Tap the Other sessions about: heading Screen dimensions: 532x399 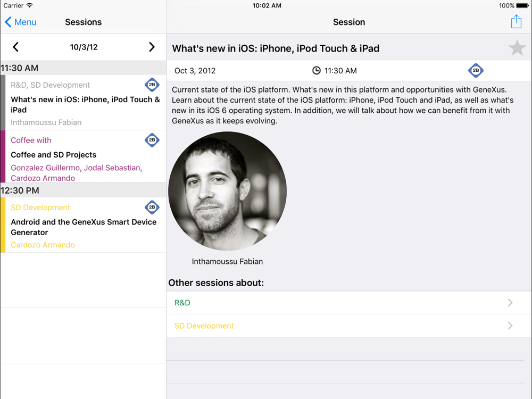point(216,282)
